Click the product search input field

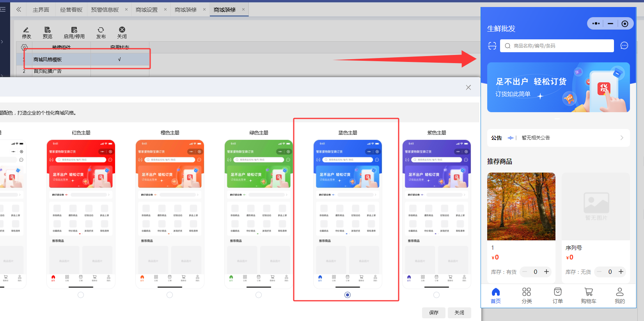557,46
